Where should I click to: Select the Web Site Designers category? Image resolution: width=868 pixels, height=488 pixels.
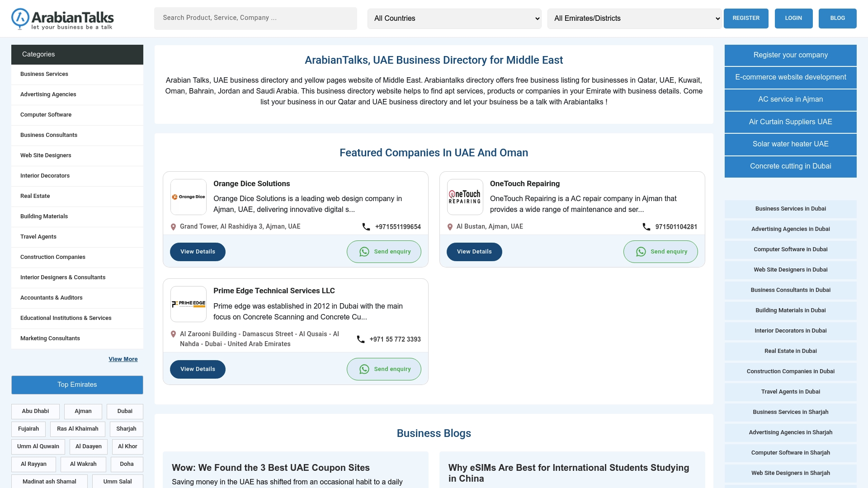tap(45, 155)
